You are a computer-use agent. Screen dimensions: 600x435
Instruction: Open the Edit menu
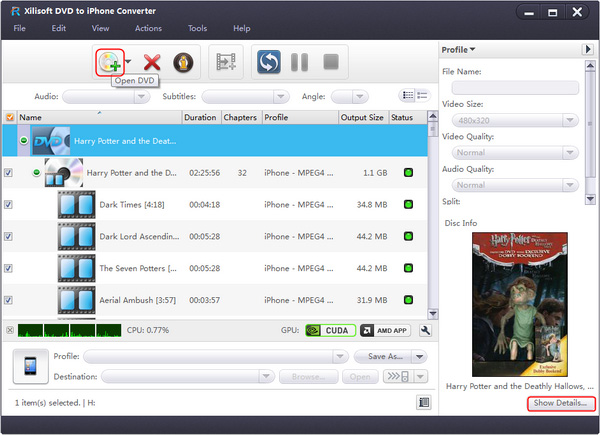[59, 28]
